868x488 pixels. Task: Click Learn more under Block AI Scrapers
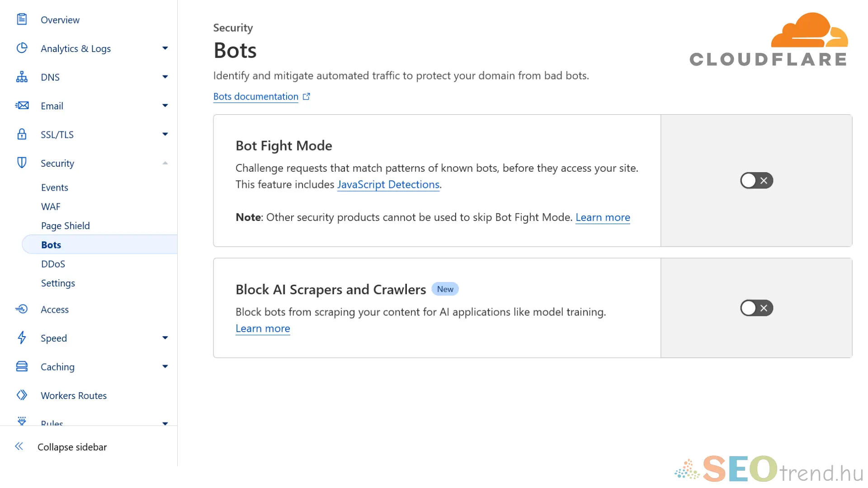pos(263,328)
